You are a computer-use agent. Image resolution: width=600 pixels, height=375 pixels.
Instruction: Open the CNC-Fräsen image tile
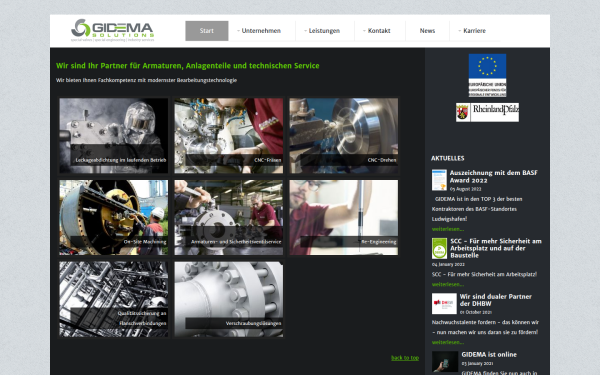pos(229,135)
